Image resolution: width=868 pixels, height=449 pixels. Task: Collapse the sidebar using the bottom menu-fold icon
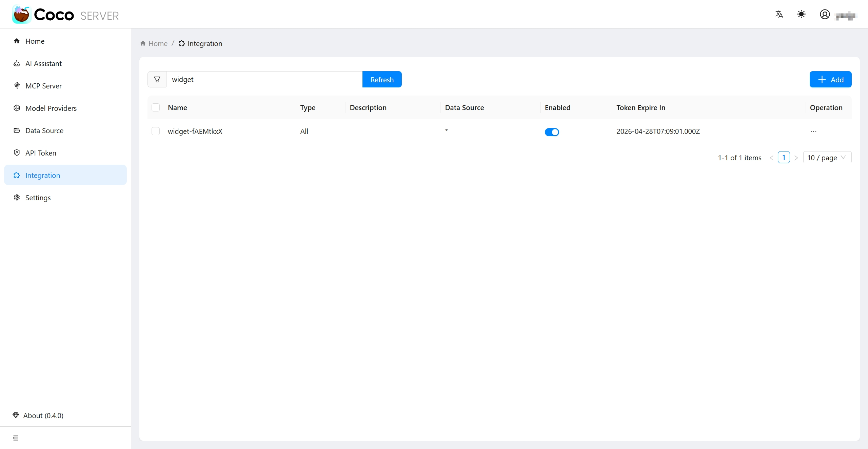[x=16, y=438]
